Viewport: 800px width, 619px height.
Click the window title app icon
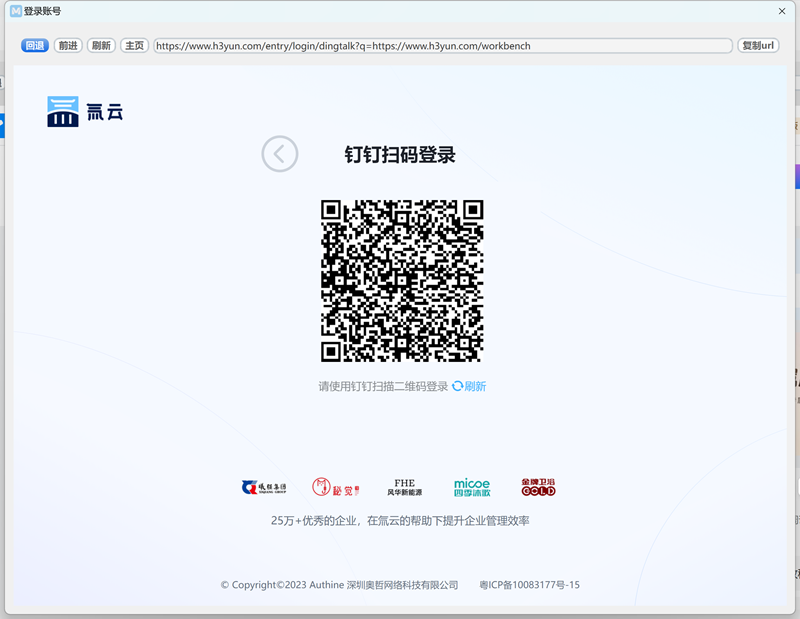tap(16, 11)
